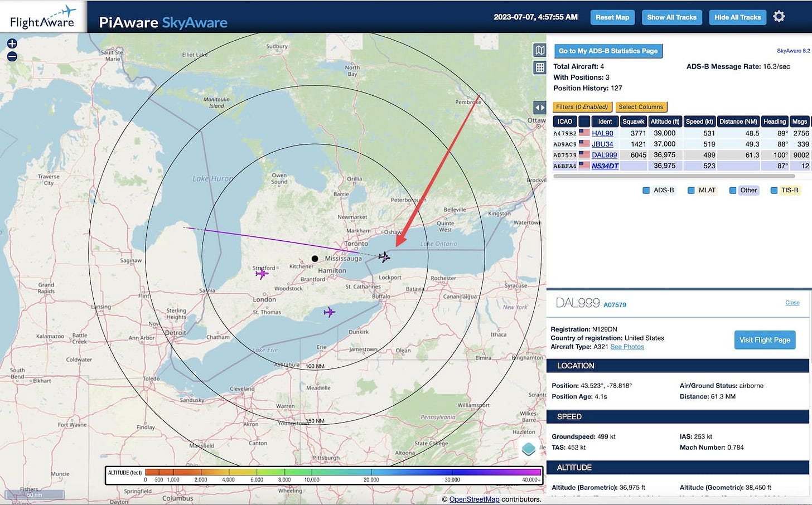Image resolution: width=812 pixels, height=505 pixels.
Task: Click the altitude color legend bar
Action: pyautogui.click(x=323, y=475)
